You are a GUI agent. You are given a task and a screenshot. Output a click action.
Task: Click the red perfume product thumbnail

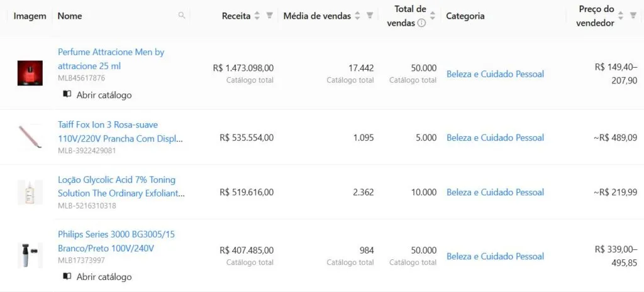click(30, 73)
